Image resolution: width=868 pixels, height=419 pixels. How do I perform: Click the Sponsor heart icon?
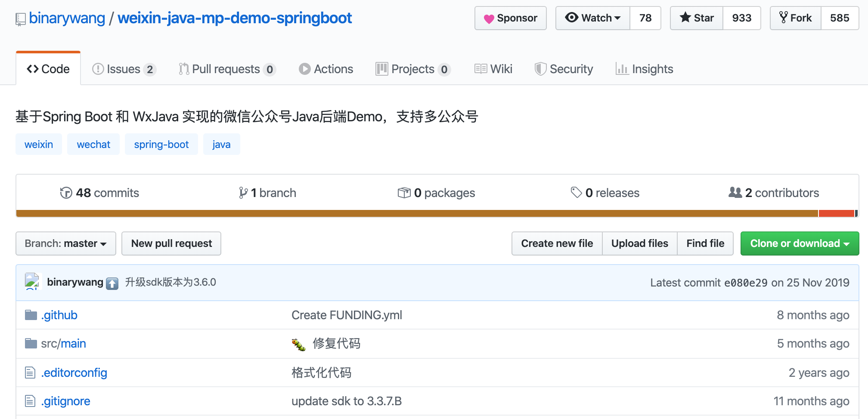489,18
